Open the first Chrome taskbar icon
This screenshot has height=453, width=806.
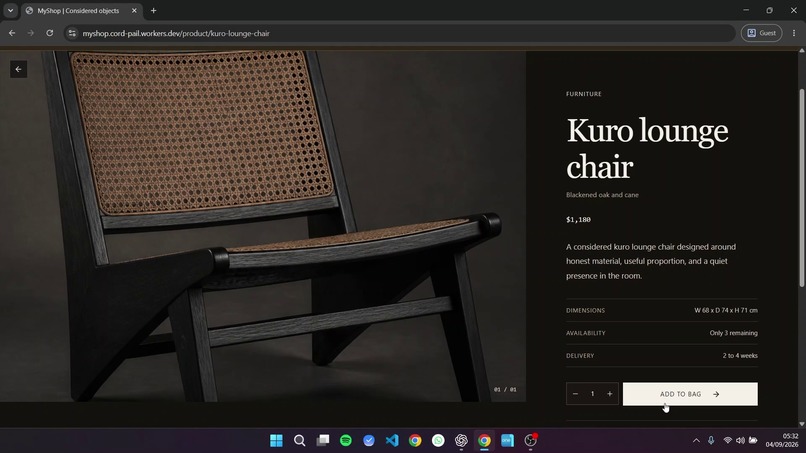[415, 441]
